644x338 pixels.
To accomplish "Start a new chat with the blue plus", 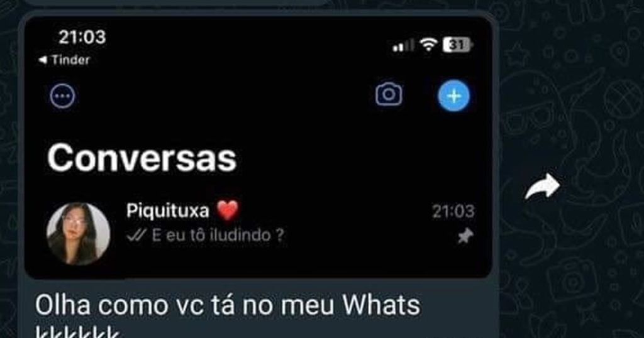I will pos(453,96).
